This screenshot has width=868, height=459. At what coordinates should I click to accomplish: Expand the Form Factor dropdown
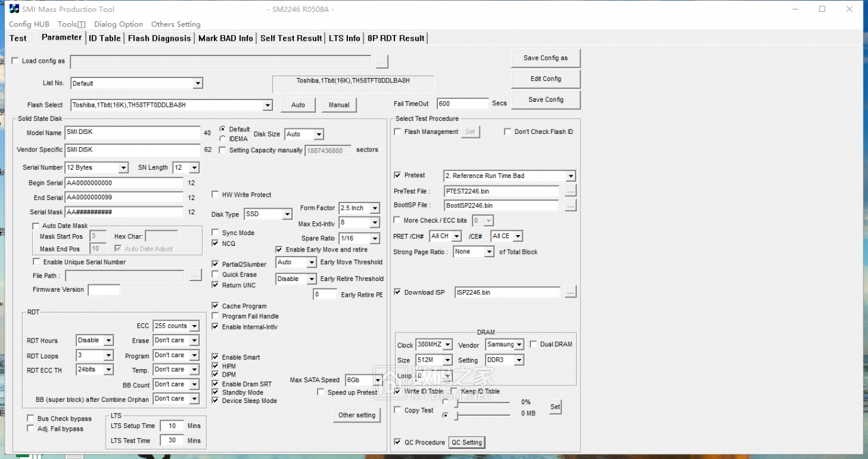[375, 208]
